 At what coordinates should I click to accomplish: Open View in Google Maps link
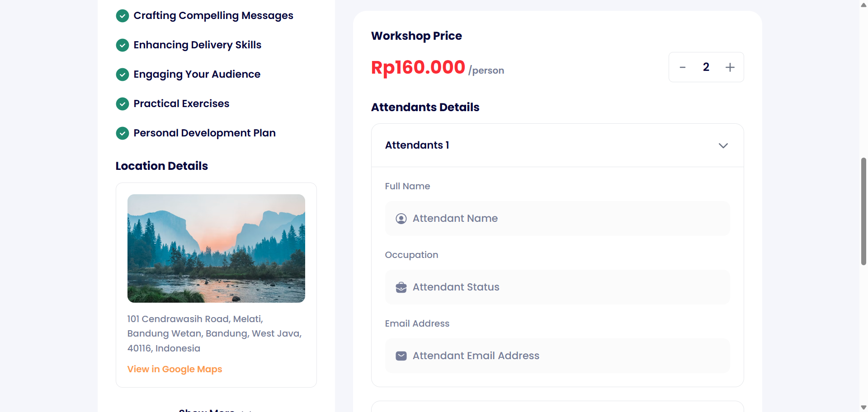pos(175,369)
